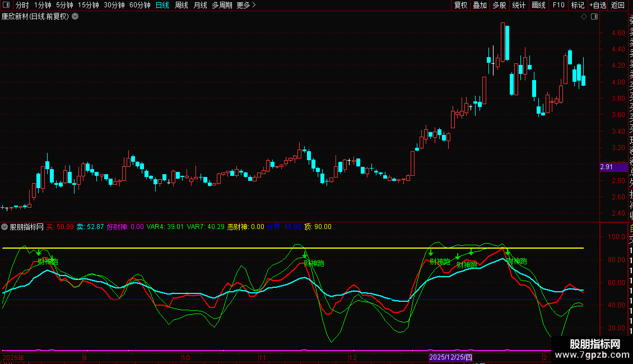Open F10 company info
Image resolution: width=633 pixels, height=364 pixels.
(x=558, y=5)
